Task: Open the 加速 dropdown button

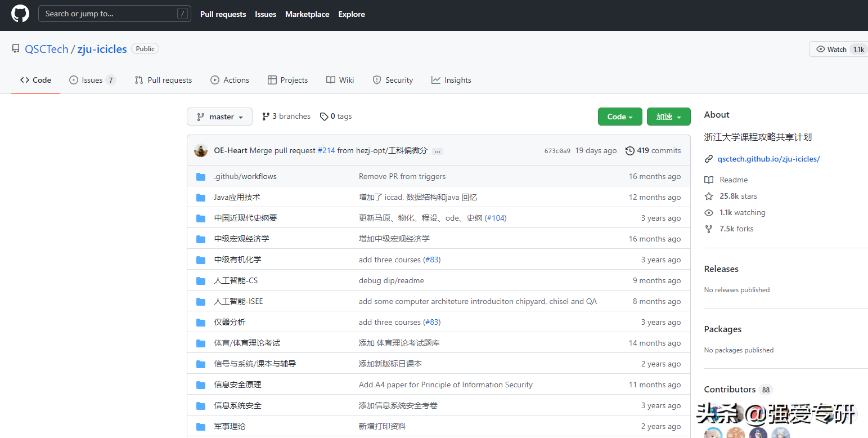Action: (668, 117)
